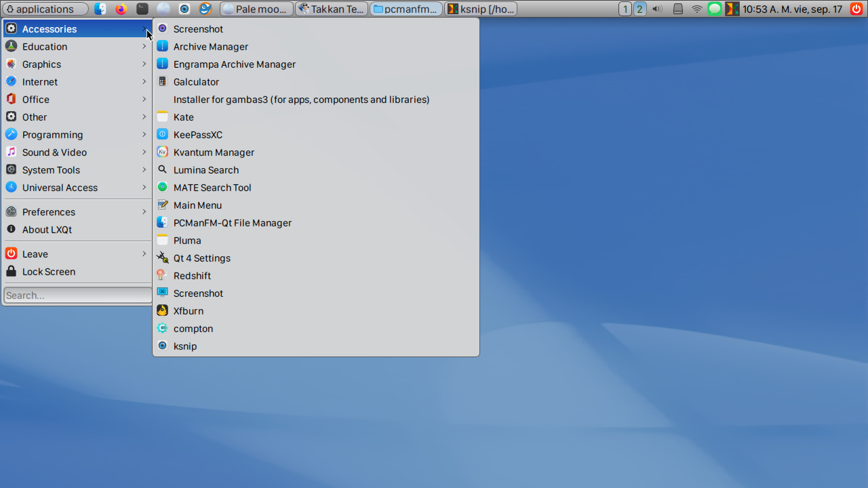
Task: Switch to the Takkan Te... taskbar window
Action: click(332, 9)
